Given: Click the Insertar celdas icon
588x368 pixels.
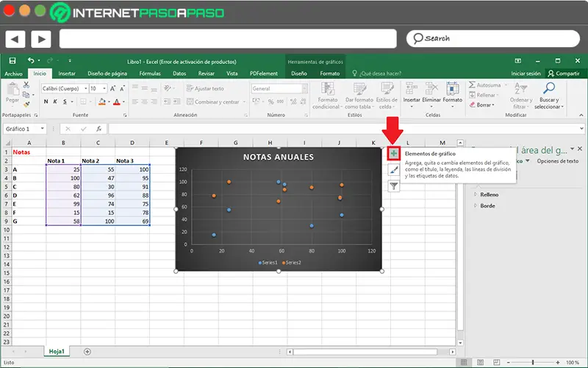Looking at the screenshot, I should coord(412,88).
